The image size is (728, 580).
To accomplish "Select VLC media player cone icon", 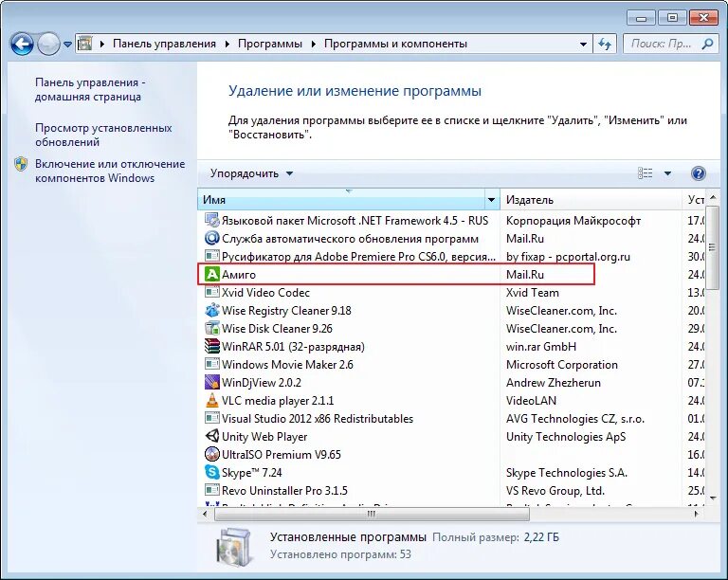I will [211, 400].
